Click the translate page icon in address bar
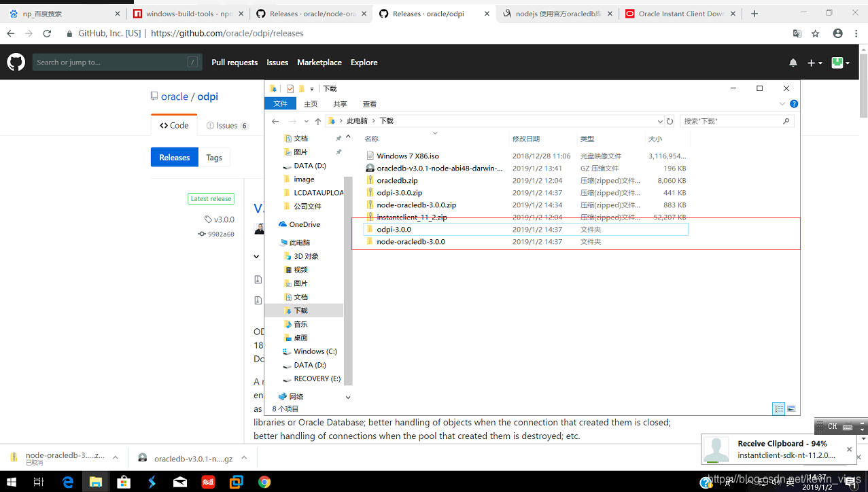 click(797, 33)
